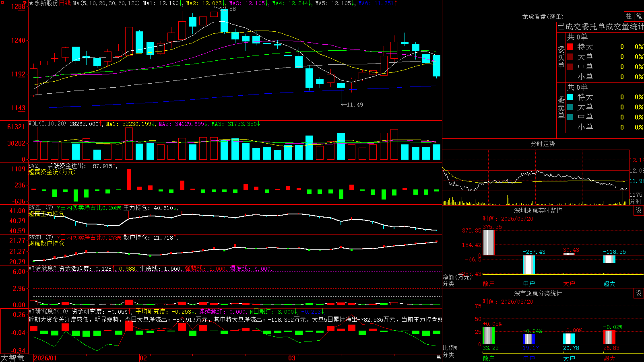Viewport: 644px width, 362px height.
Task: Click the 分时走势 panel title
Action: [543, 144]
